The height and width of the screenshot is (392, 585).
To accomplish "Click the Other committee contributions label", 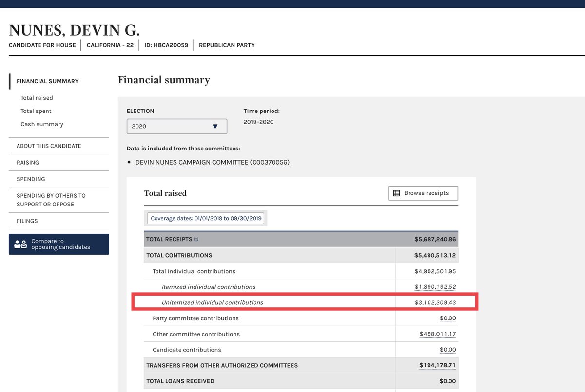I will click(196, 334).
